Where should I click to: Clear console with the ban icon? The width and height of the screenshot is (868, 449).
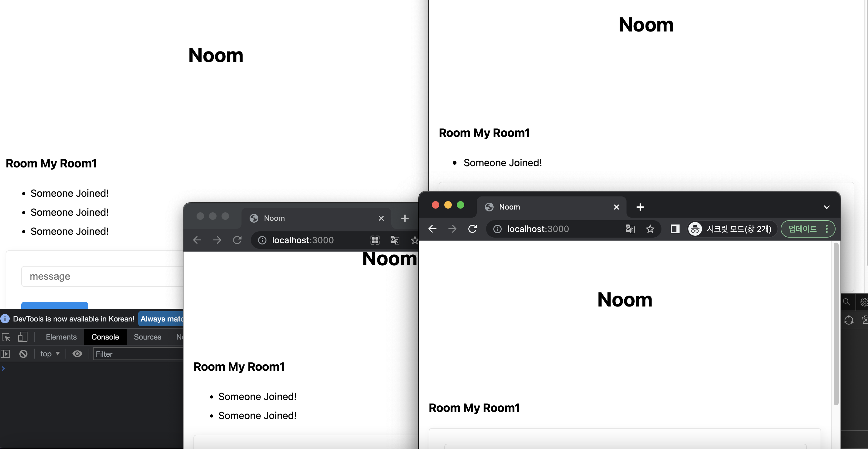(23, 354)
